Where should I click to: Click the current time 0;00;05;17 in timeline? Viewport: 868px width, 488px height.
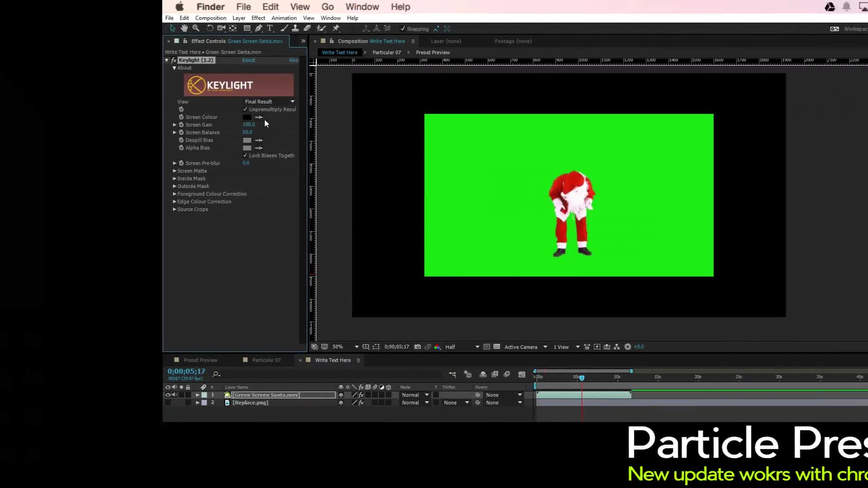click(x=186, y=371)
